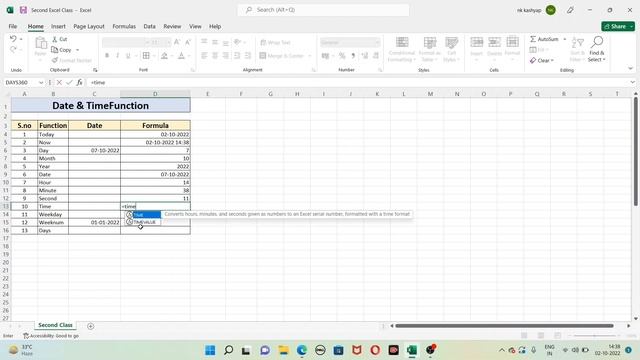Viewport: 640px width, 360px height.
Task: Click the Decrease Decimal icon
Action: tap(376, 56)
